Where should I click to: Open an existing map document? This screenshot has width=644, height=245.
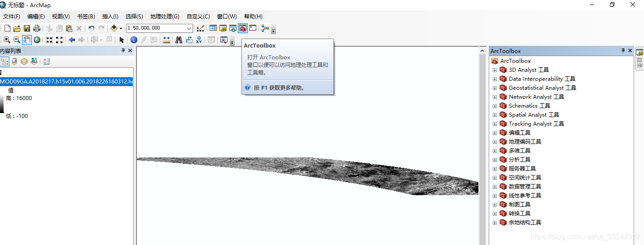pos(17,28)
